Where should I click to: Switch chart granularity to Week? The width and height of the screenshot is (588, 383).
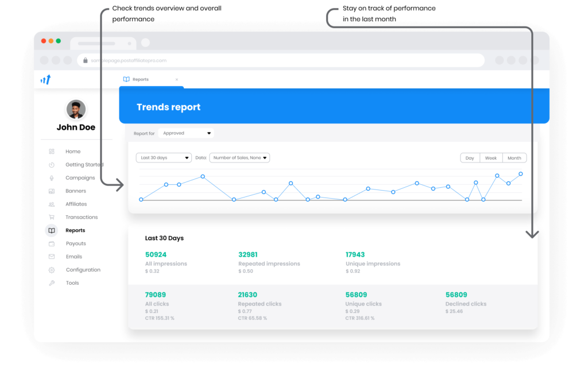coord(491,157)
